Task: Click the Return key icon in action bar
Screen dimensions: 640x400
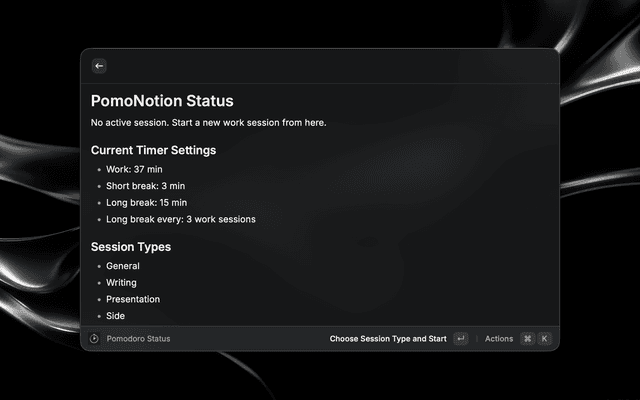Action: pos(461,338)
